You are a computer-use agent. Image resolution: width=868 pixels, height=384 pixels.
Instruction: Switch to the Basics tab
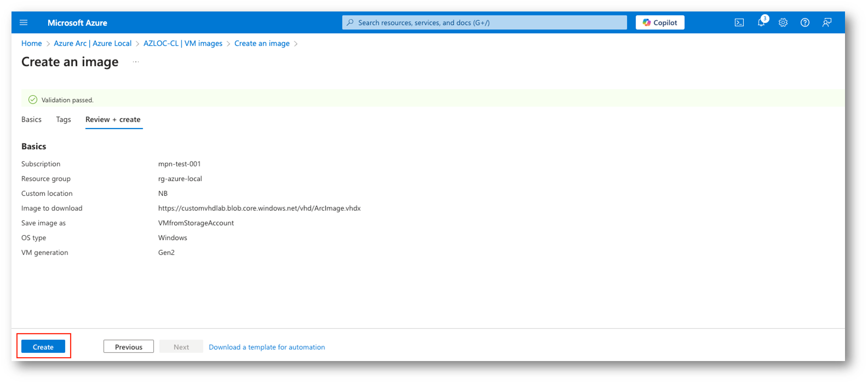(x=31, y=119)
